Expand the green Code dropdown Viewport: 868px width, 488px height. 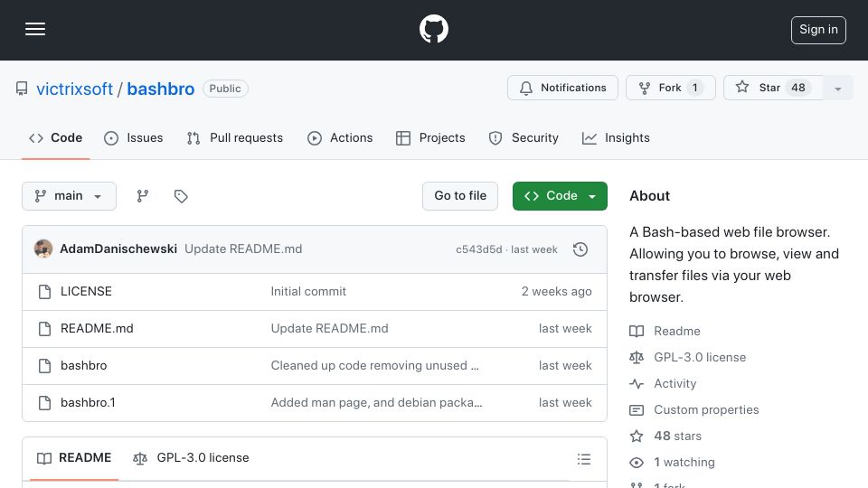click(x=560, y=196)
